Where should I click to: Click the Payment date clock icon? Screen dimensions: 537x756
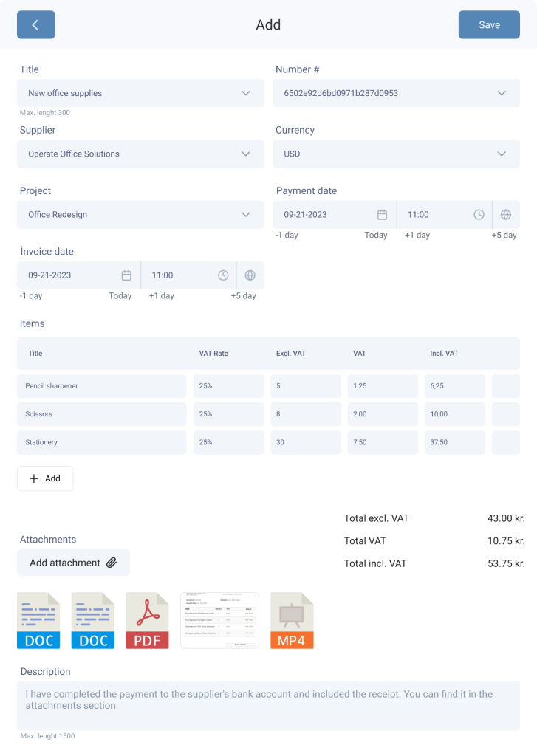(479, 215)
